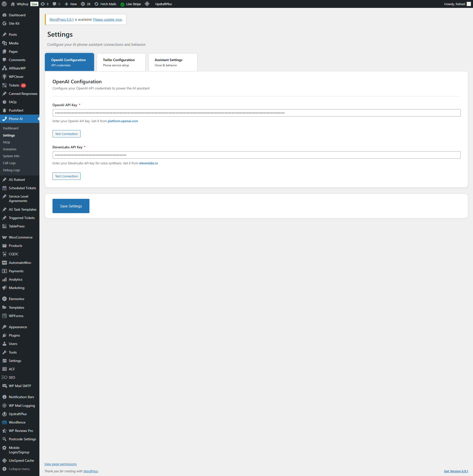Open WooCommerce from the sidebar
The image size is (473, 476).
[20, 237]
